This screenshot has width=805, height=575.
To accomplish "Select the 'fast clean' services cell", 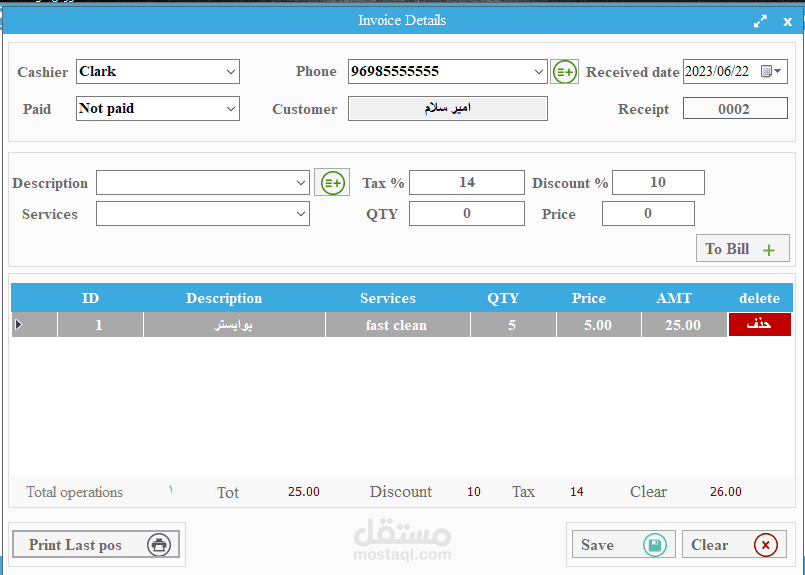I will click(397, 324).
